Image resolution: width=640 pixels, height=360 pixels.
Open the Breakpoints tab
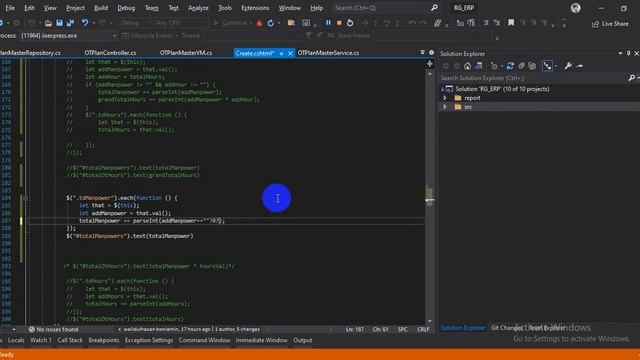[x=104, y=340]
